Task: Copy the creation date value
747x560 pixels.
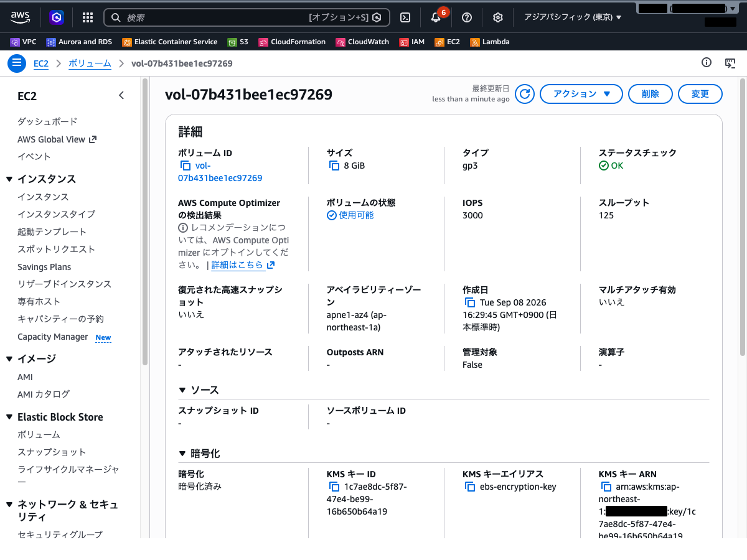Action: [470, 302]
